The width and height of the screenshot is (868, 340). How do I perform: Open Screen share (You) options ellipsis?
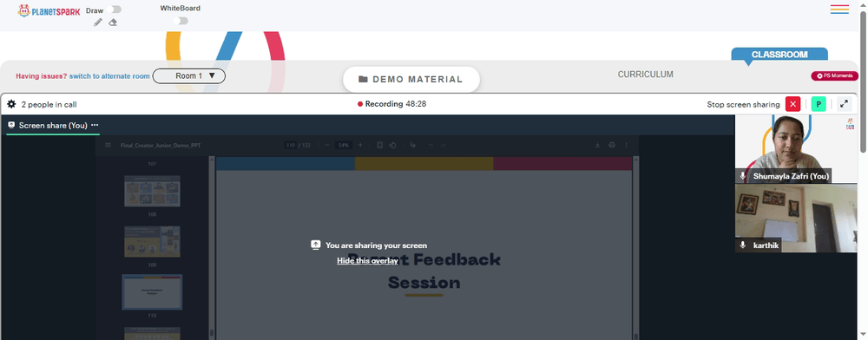click(95, 125)
